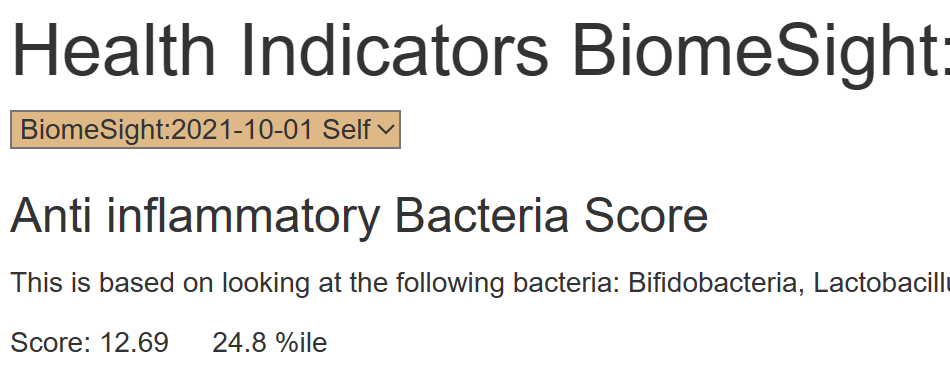Image resolution: width=950 pixels, height=386 pixels.
Task: Click the Anti inflammatory Bacteria Score heading
Action: 359,216
